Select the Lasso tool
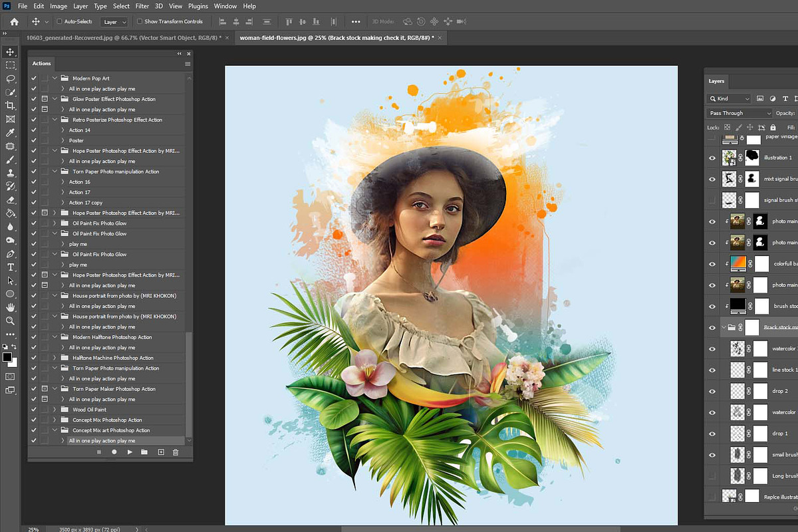798x532 pixels. (10, 78)
